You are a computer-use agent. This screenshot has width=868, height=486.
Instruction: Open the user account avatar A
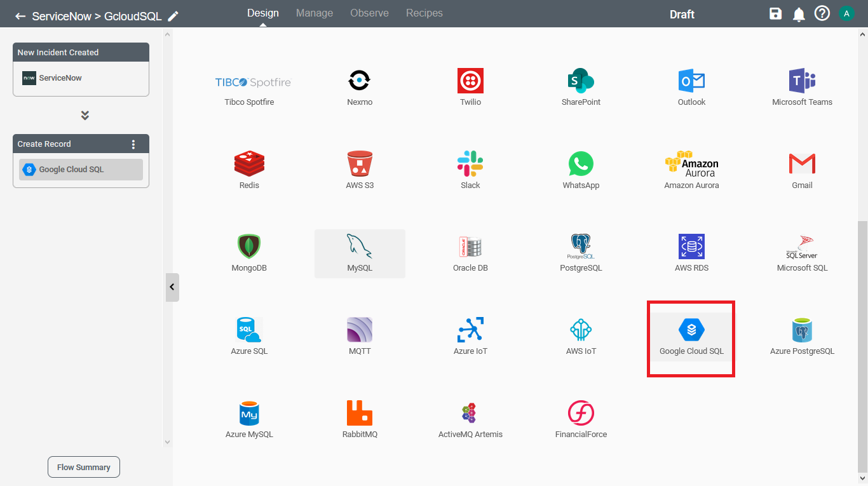tap(846, 13)
